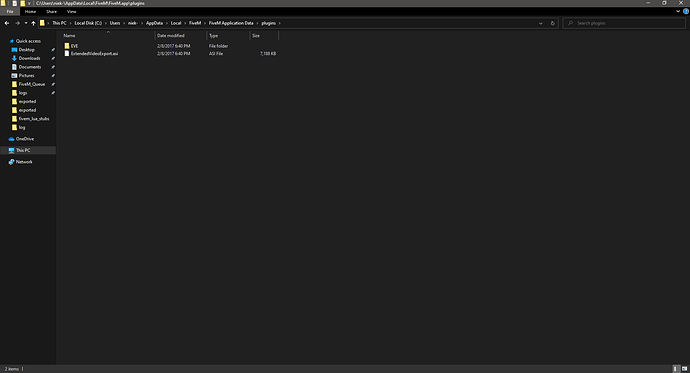The height and width of the screenshot is (373, 690).
Task: Click the Search plugins input field
Action: pyautogui.click(x=624, y=23)
